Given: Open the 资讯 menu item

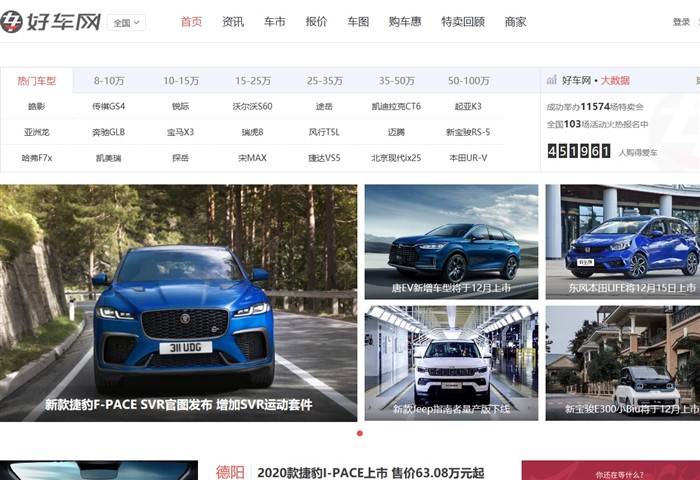Looking at the screenshot, I should point(233,21).
